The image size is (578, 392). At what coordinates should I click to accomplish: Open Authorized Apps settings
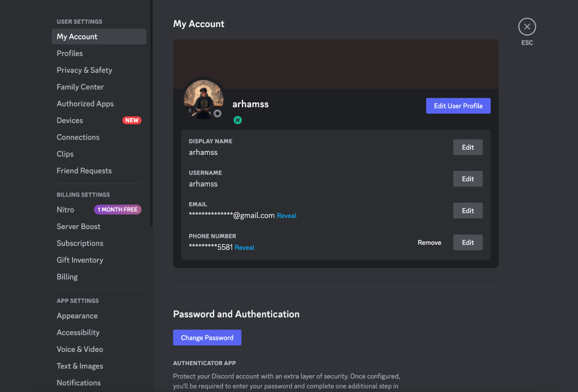point(85,103)
